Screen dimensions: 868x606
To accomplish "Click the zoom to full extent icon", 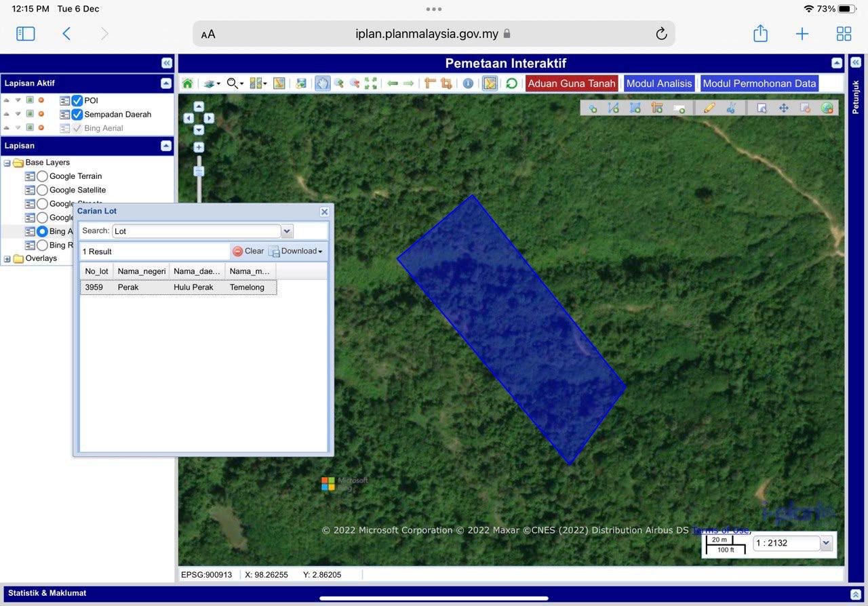I will click(371, 83).
